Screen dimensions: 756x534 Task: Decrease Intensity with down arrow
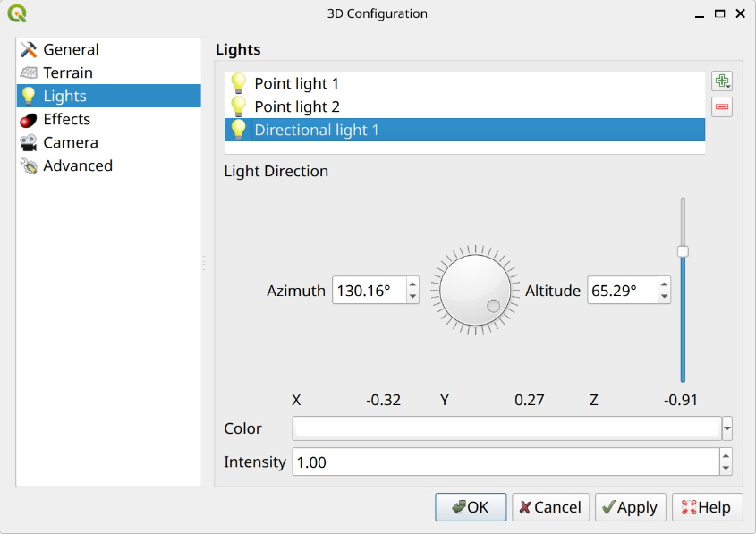[726, 468]
